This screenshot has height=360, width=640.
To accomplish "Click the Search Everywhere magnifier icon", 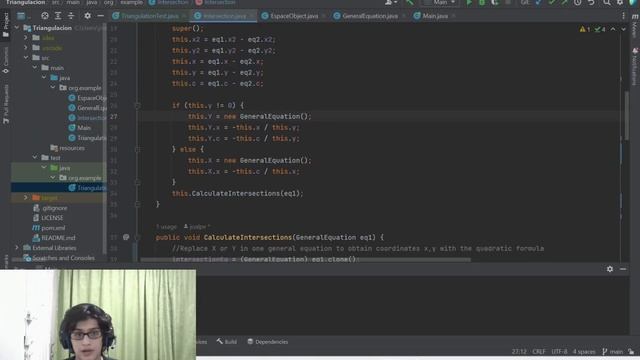I will tap(607, 3).
